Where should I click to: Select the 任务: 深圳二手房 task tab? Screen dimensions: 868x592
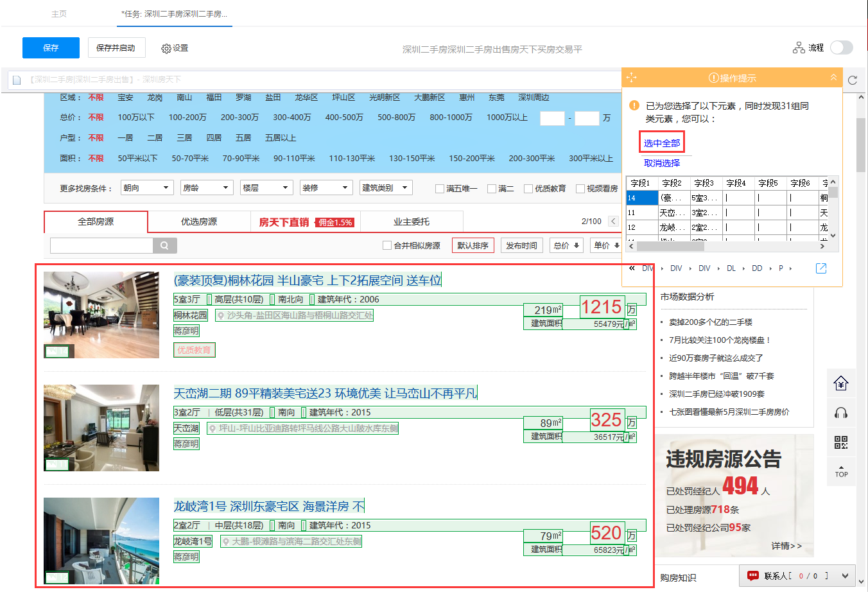coord(175,13)
